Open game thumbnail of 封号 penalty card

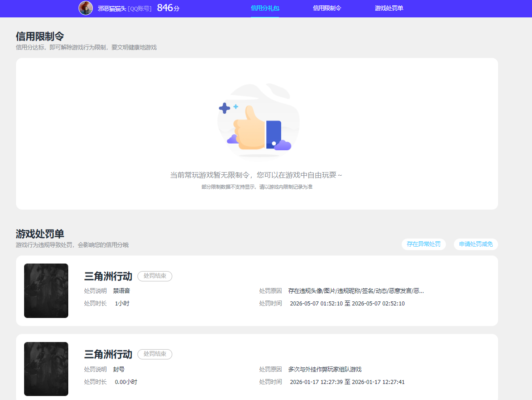pyautogui.click(x=46, y=369)
